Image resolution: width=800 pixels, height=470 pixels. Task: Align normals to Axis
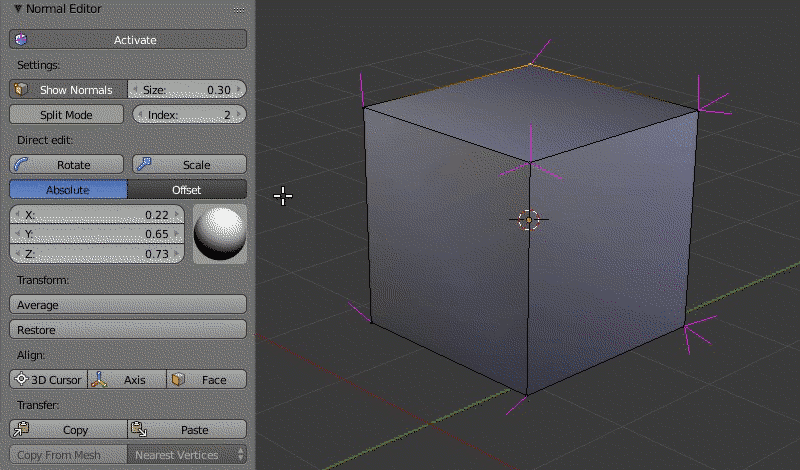coord(127,380)
